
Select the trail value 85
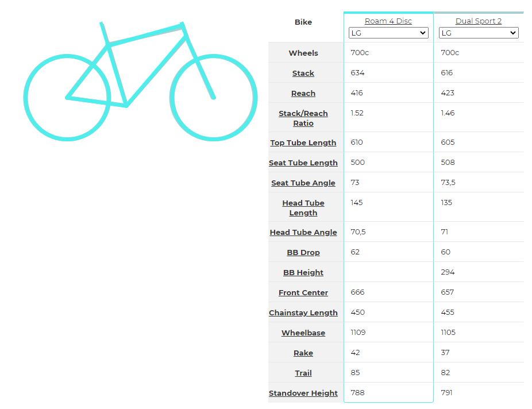pos(355,373)
